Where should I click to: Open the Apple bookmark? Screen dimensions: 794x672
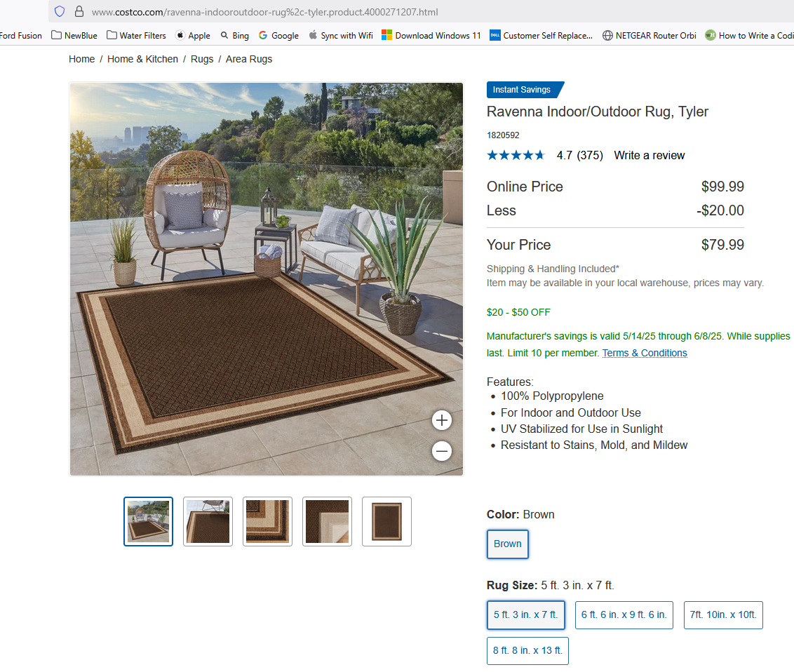click(x=192, y=36)
